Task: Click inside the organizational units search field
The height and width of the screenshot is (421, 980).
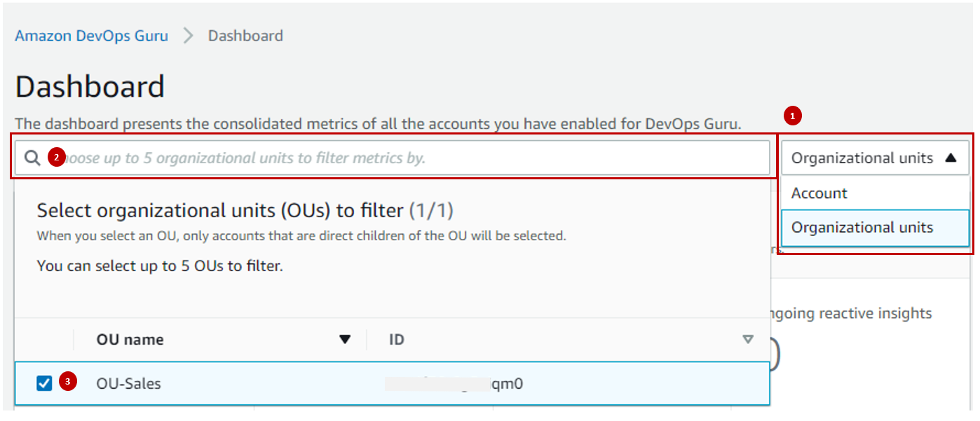Action: point(351,158)
